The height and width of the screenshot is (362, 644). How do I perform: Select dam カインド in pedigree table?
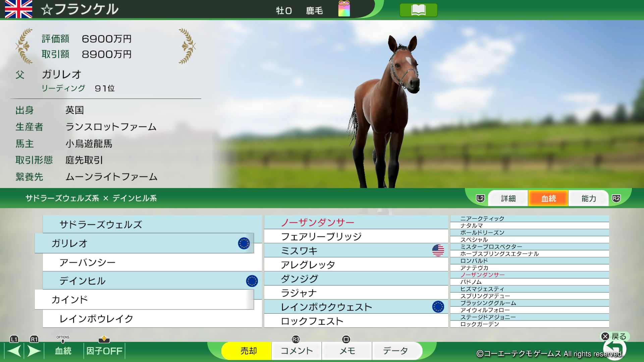[x=144, y=300]
